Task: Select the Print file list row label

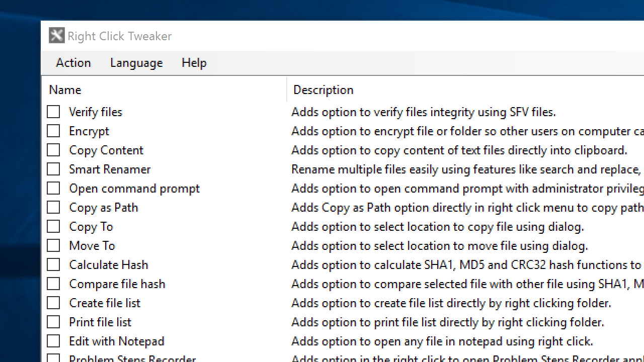Action: (100, 322)
